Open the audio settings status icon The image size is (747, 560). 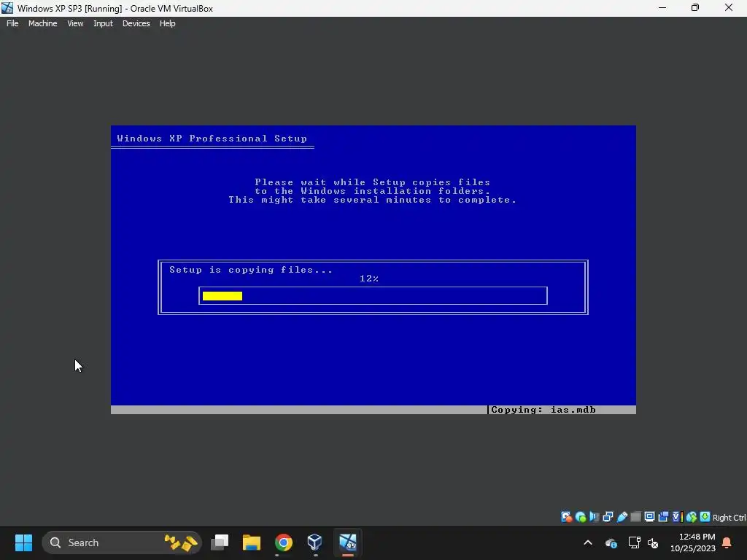point(594,517)
